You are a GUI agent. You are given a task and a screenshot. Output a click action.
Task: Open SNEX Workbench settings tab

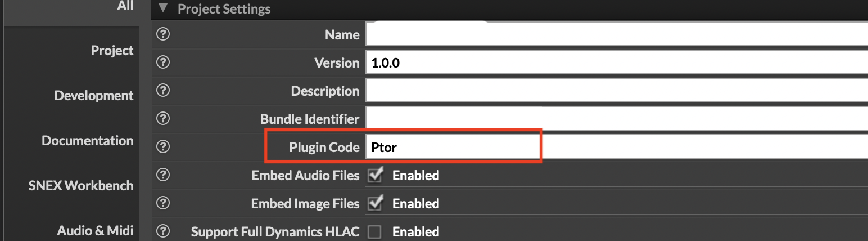point(81,186)
